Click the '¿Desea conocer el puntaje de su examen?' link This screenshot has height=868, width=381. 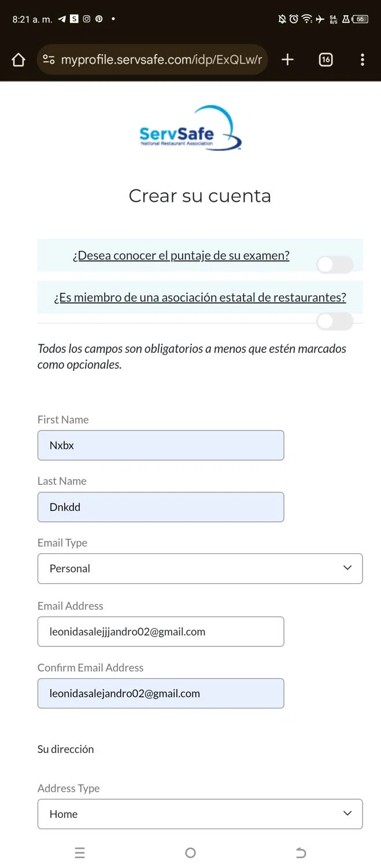pyautogui.click(x=181, y=255)
